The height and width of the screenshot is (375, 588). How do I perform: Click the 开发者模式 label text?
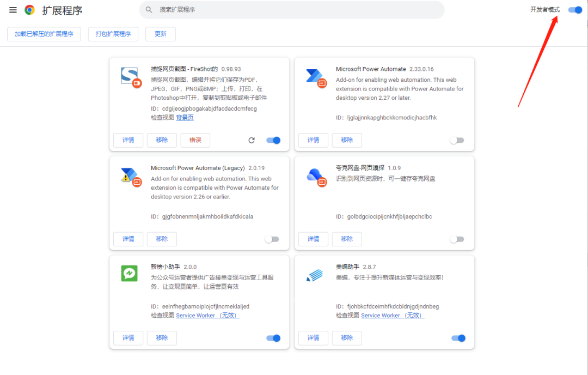click(x=545, y=10)
